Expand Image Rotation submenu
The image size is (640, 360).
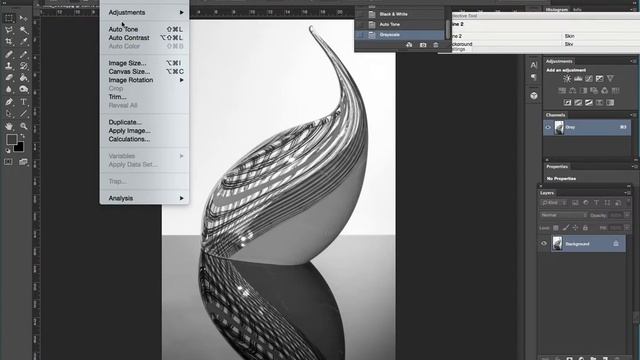pos(182,80)
